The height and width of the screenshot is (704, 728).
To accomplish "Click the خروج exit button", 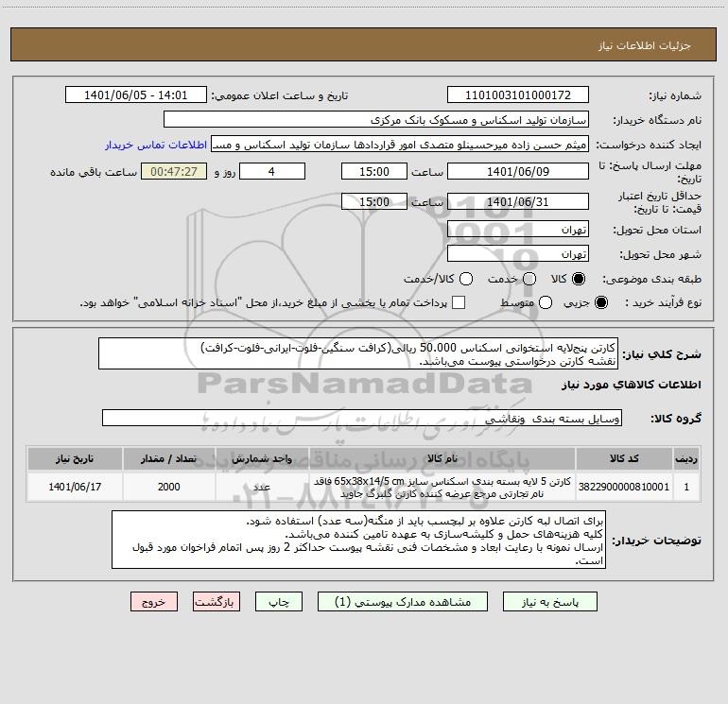I will tap(154, 602).
